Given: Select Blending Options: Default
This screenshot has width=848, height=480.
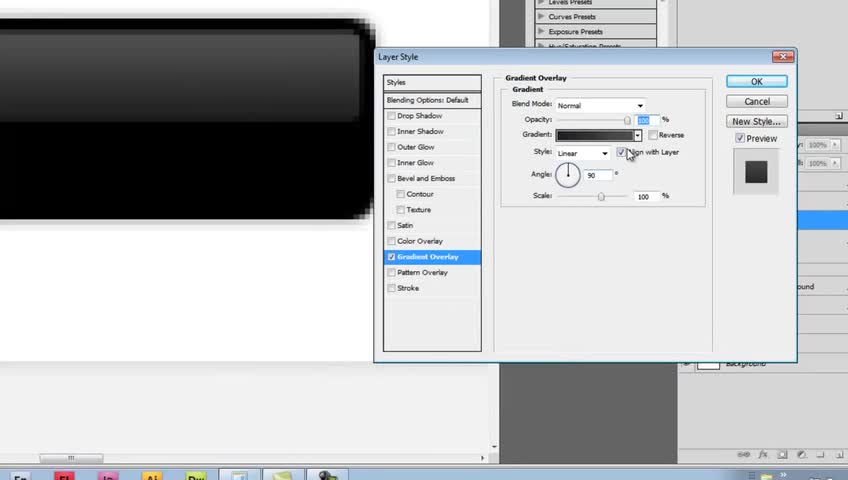Looking at the screenshot, I should (x=432, y=100).
